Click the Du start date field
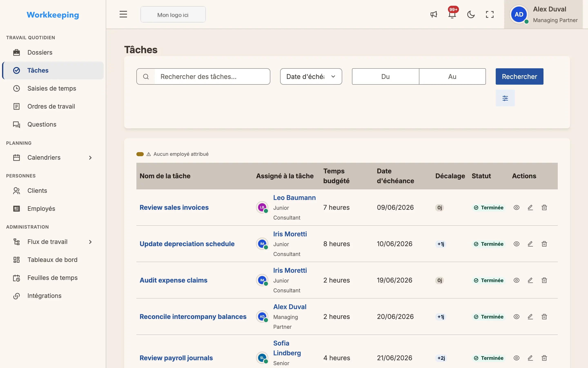 tap(385, 76)
